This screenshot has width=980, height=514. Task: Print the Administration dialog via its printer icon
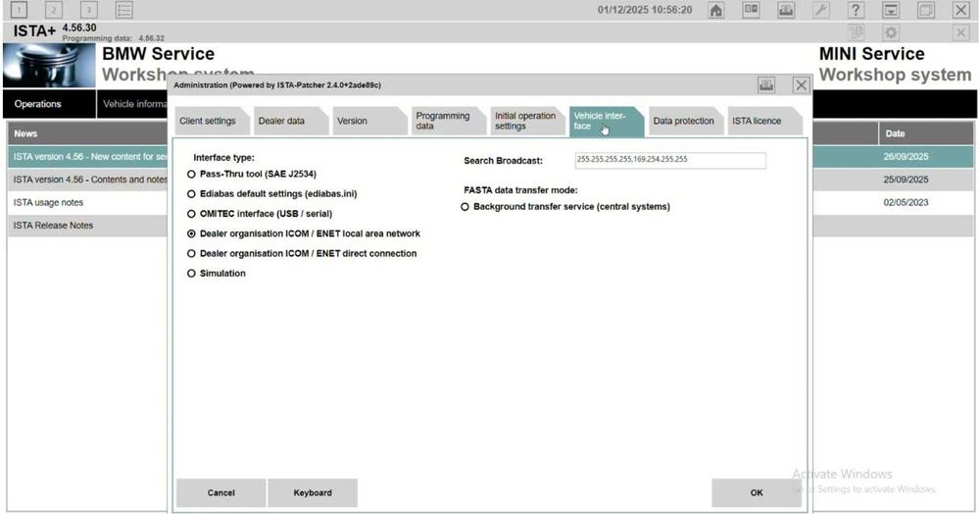(766, 85)
